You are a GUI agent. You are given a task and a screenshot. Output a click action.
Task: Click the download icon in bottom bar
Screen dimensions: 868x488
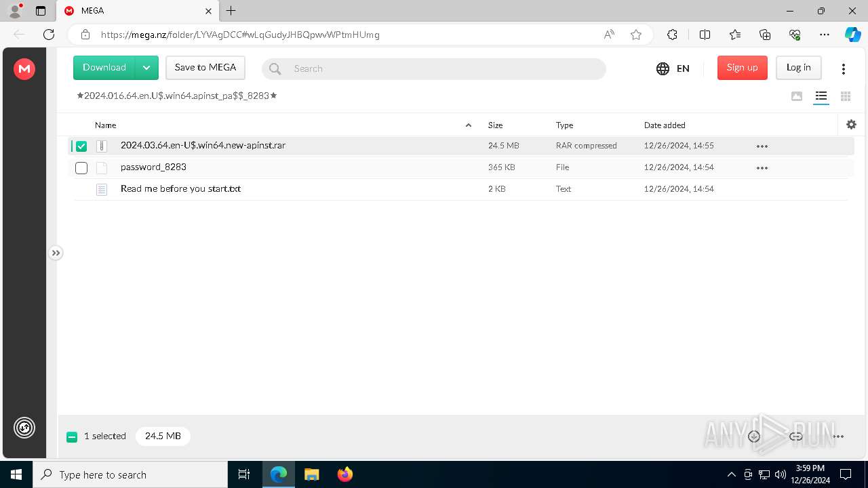pos(754,436)
